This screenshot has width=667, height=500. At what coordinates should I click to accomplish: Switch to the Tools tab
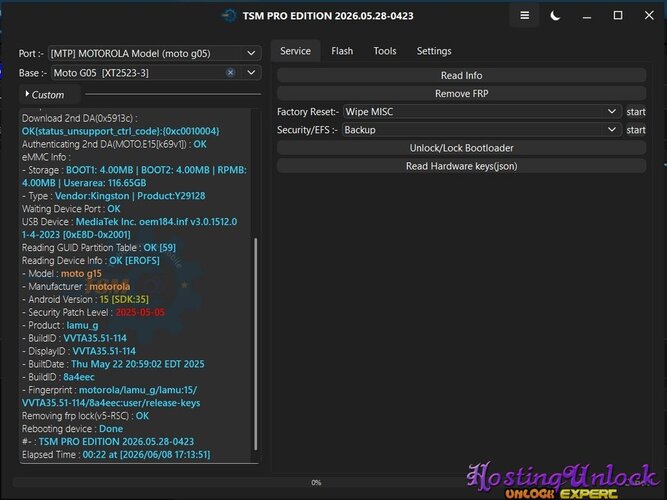click(x=385, y=51)
